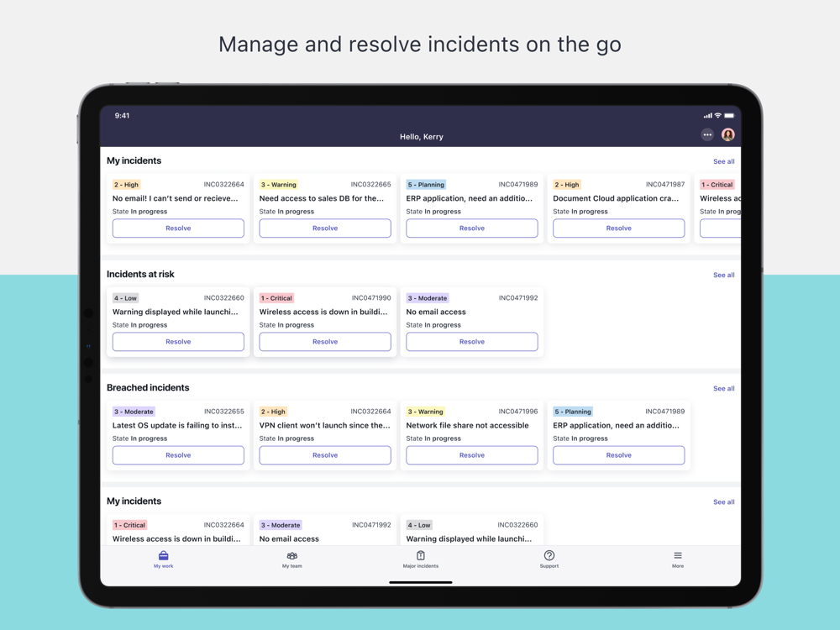Tap '5 - Planning' badge on INC0471989 in My incidents
The image size is (840, 630).
pyautogui.click(x=426, y=184)
